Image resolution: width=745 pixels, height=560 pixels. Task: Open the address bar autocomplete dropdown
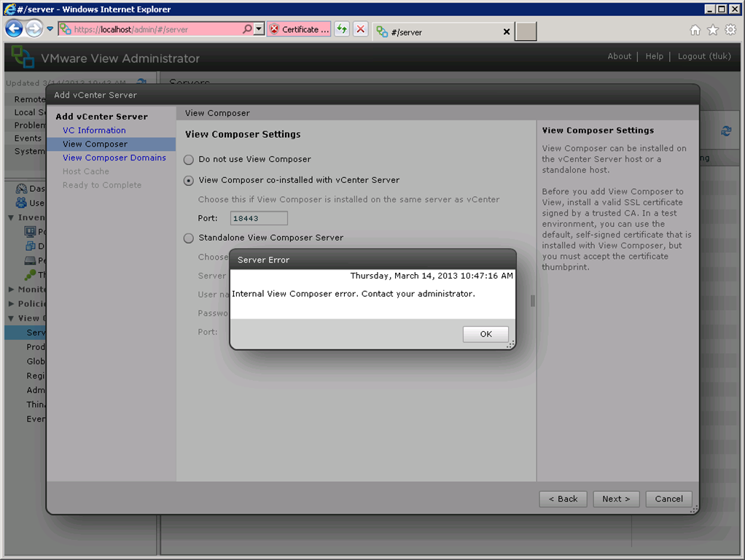tap(259, 29)
